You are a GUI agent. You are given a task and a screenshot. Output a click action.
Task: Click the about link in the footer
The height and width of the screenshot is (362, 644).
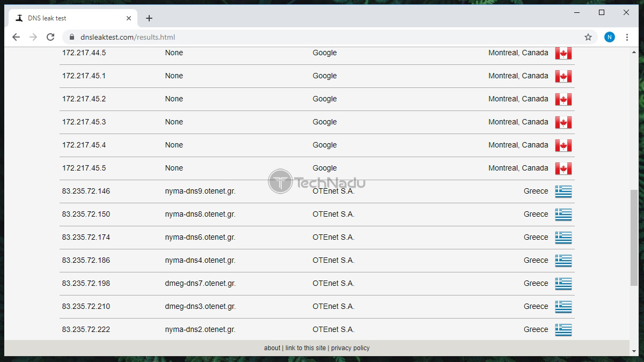click(x=272, y=348)
